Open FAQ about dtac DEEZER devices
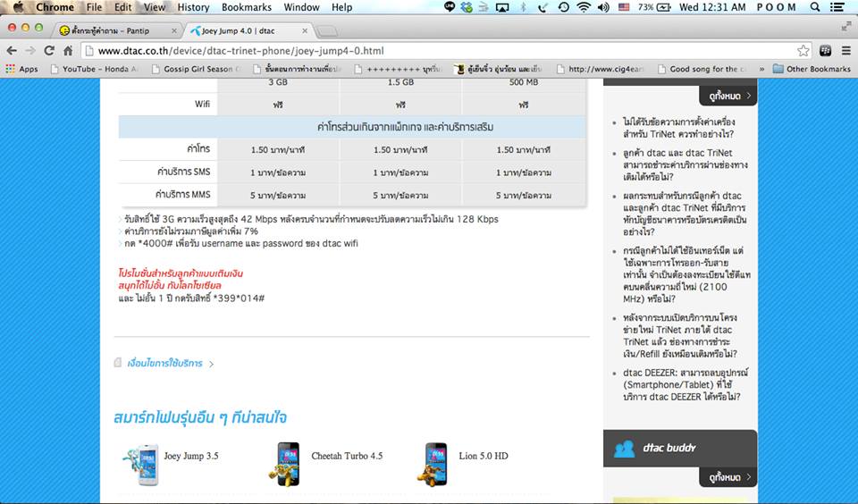This screenshot has width=858, height=504. pyautogui.click(x=686, y=385)
